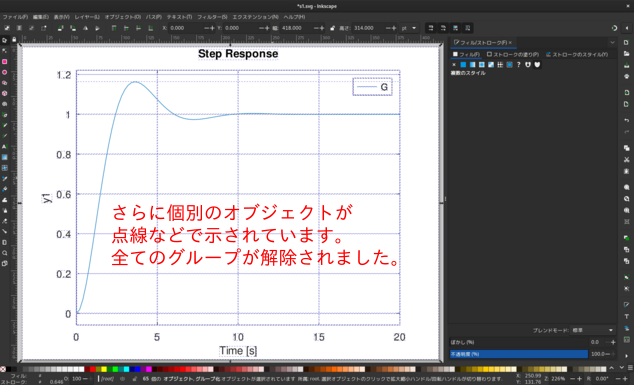The image size is (634, 385).
Task: Click Unset Paint question mark button
Action: 519,65
